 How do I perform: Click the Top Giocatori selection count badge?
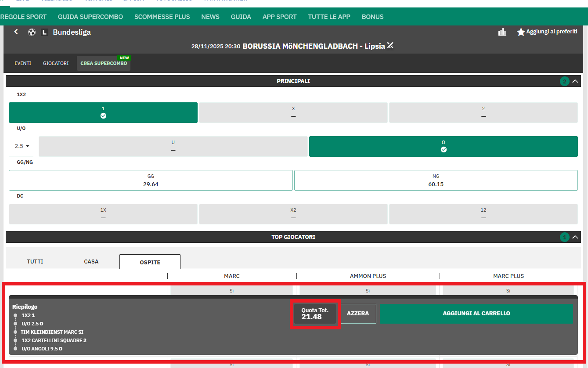point(564,237)
